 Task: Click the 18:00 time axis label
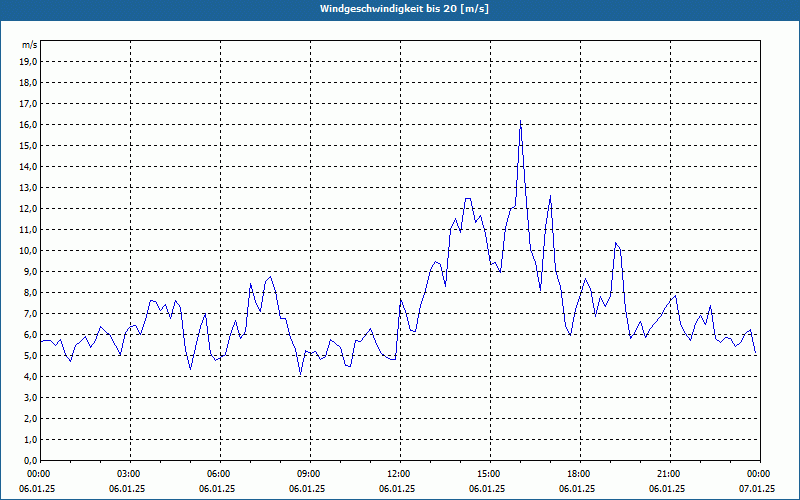[x=580, y=474]
